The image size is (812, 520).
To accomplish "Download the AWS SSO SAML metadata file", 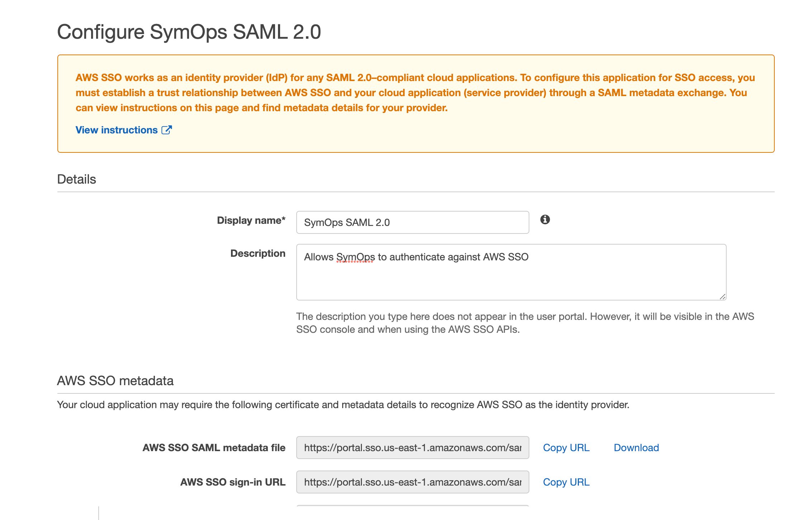I will pos(636,448).
